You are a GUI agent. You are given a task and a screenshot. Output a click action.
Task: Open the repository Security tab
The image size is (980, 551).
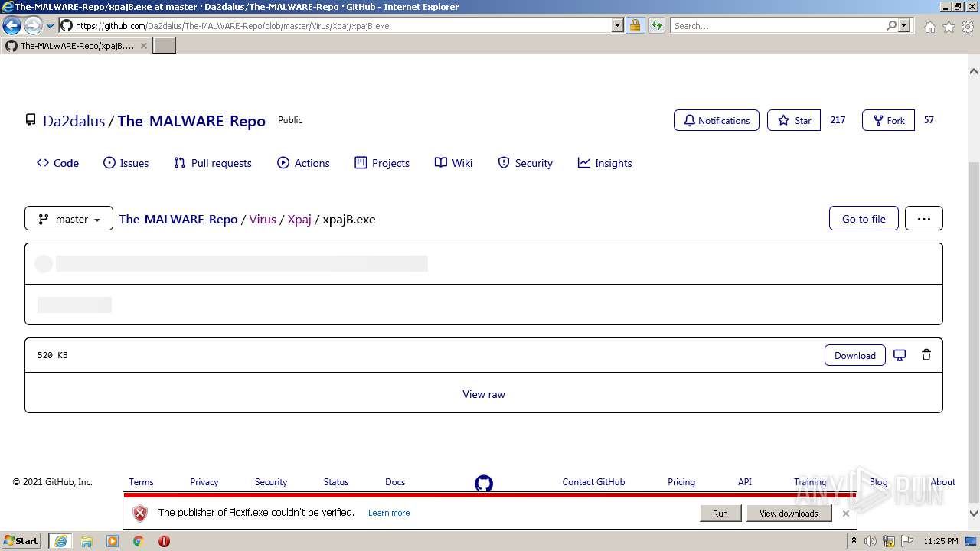(x=525, y=163)
